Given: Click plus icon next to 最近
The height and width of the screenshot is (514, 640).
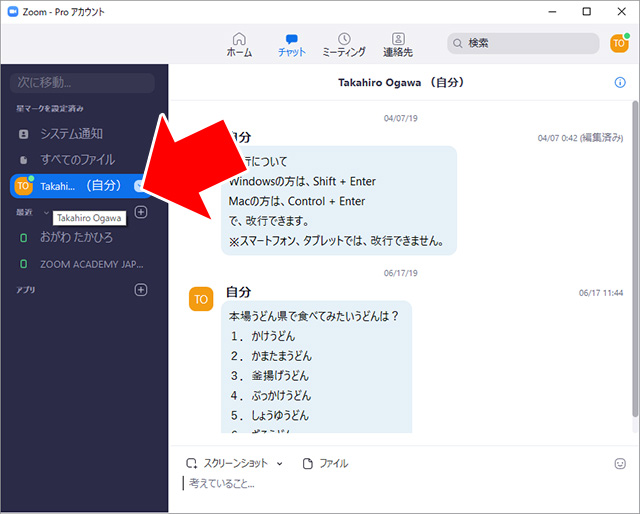Looking at the screenshot, I should point(141,212).
